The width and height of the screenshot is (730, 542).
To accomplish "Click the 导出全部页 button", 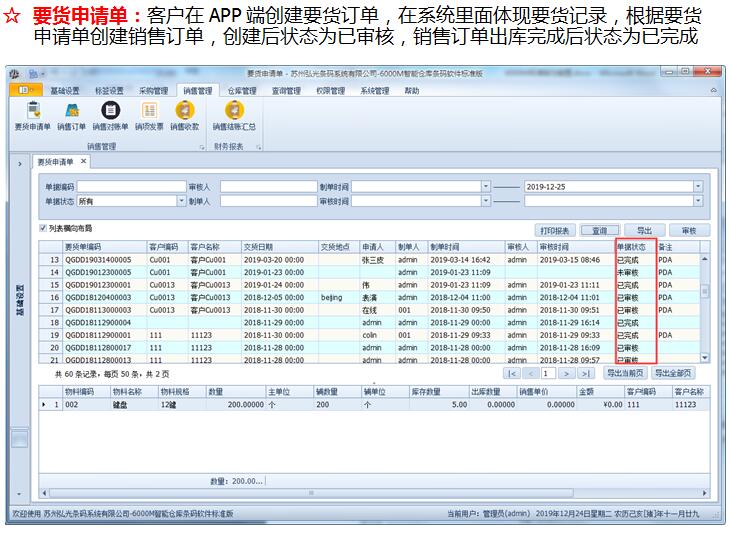I will (673, 373).
